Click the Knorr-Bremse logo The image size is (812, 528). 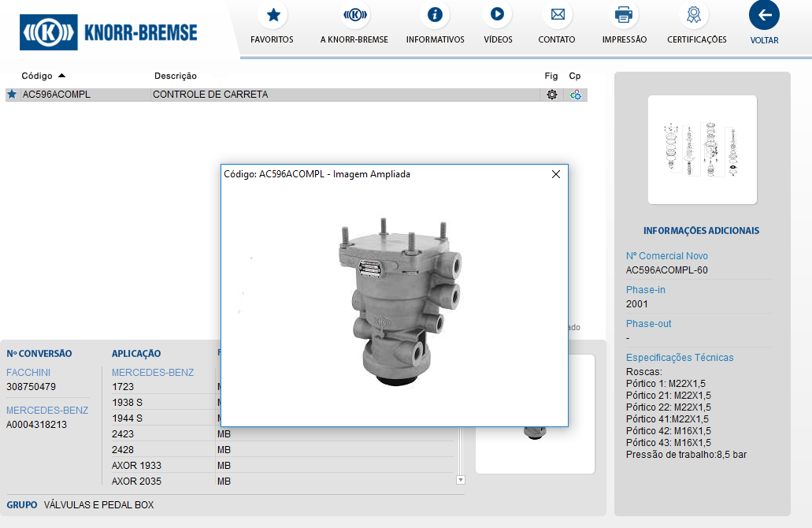point(109,32)
